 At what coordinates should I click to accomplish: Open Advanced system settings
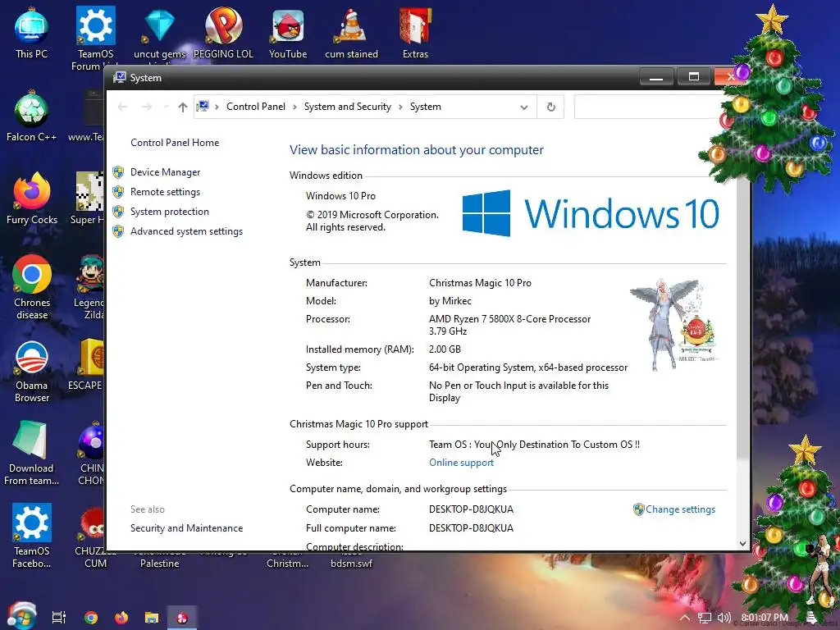(x=186, y=231)
